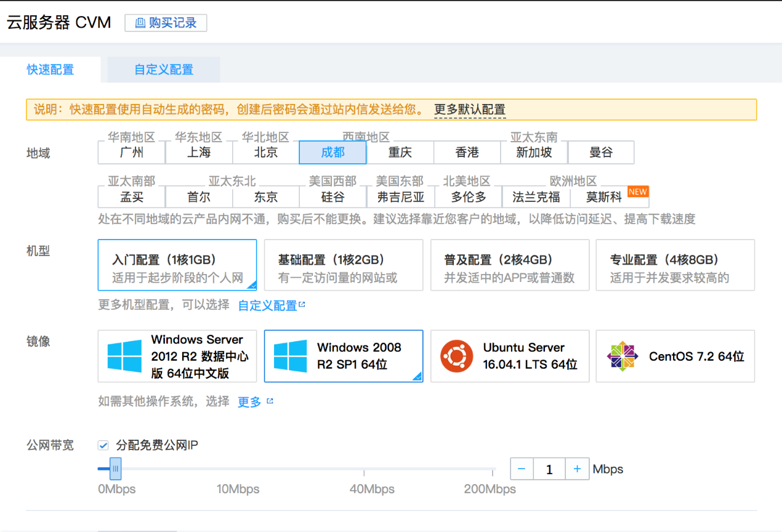This screenshot has height=532, width=782.
Task: Switch to the 自定义配置 tab
Action: pyautogui.click(x=164, y=70)
